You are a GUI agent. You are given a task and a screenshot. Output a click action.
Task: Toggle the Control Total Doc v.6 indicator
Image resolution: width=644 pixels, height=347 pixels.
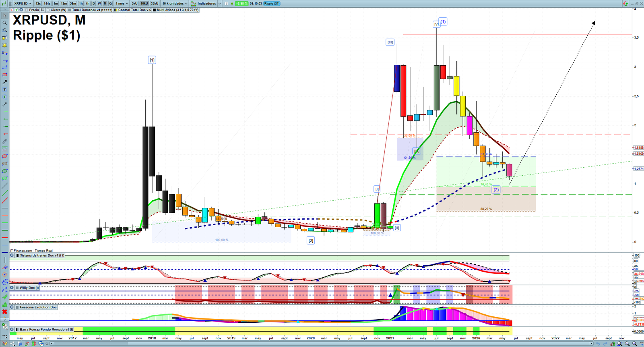tap(116, 10)
